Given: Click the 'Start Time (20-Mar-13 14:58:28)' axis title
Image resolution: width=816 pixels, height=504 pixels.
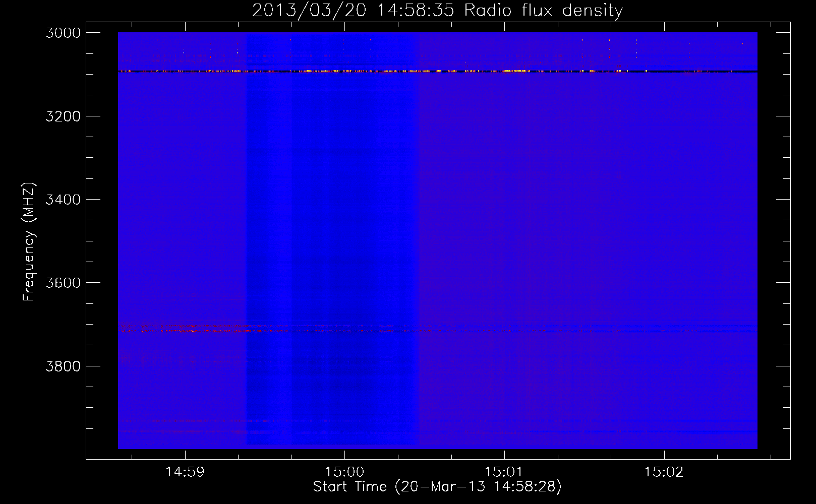Looking at the screenshot, I should pyautogui.click(x=437, y=487).
